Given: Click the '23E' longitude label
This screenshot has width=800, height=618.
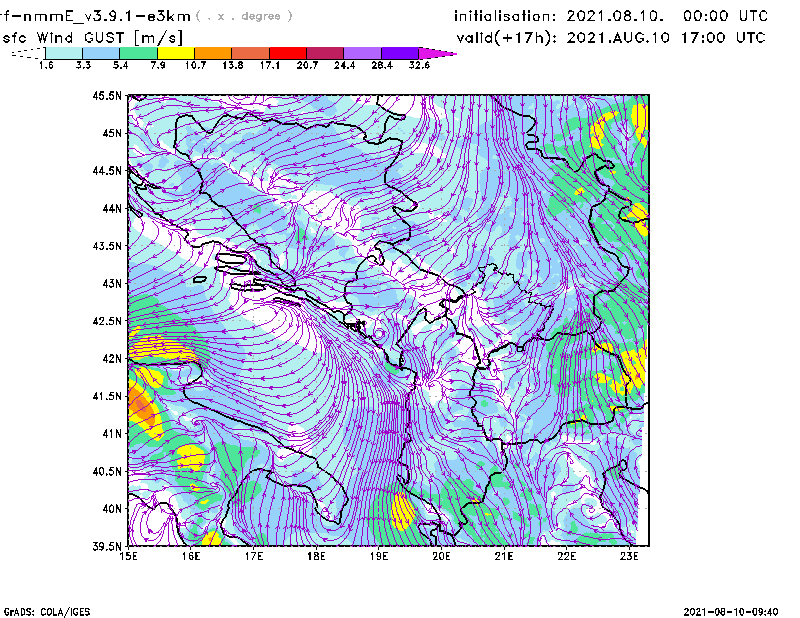Looking at the screenshot, I should coord(629,556).
